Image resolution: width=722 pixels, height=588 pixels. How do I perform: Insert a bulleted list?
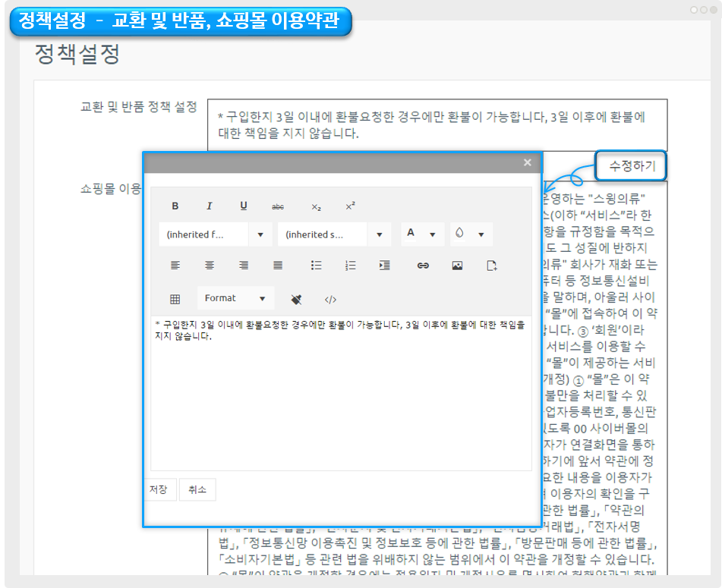(317, 266)
